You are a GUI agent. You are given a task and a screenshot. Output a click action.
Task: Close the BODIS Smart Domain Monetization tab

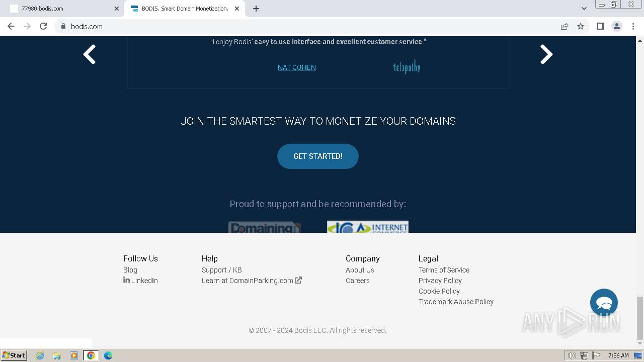click(x=237, y=9)
